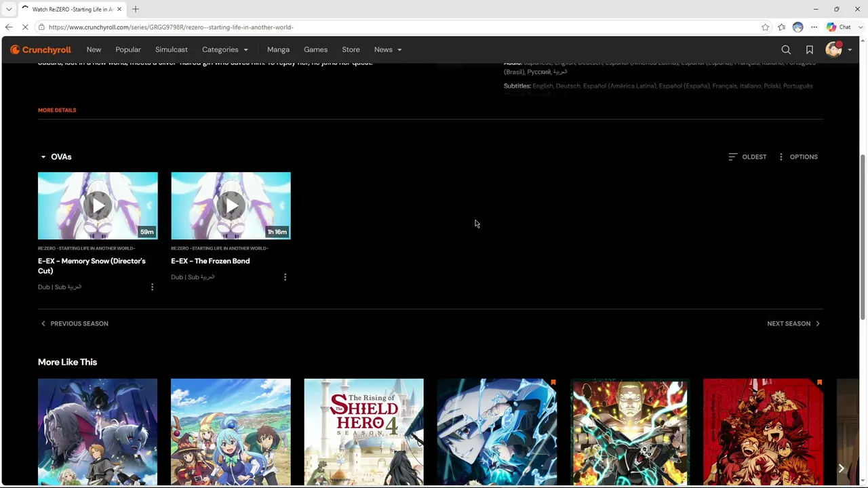Expand the account menu arrow
The height and width of the screenshot is (488, 868).
850,49
